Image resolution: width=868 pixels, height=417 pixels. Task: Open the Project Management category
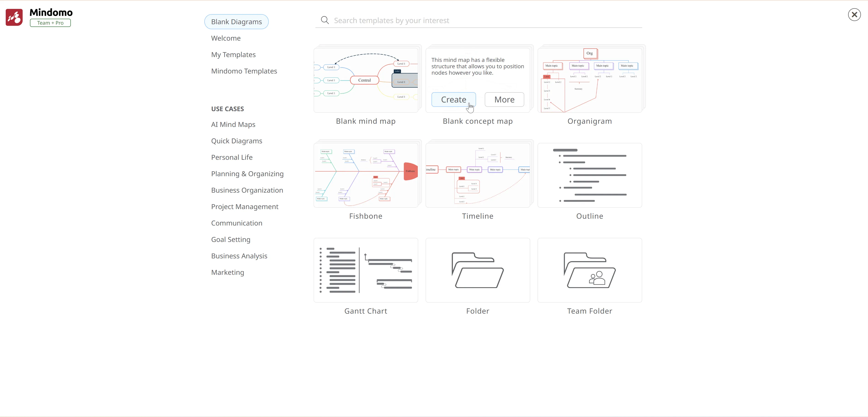coord(245,207)
